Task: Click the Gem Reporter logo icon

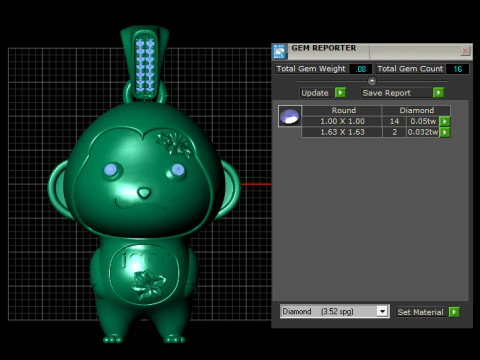Action: click(279, 52)
